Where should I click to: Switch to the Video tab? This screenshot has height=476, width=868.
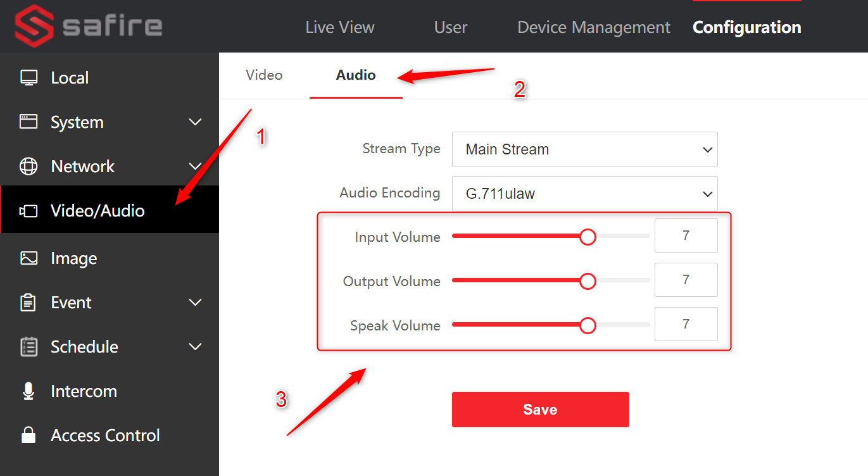264,75
